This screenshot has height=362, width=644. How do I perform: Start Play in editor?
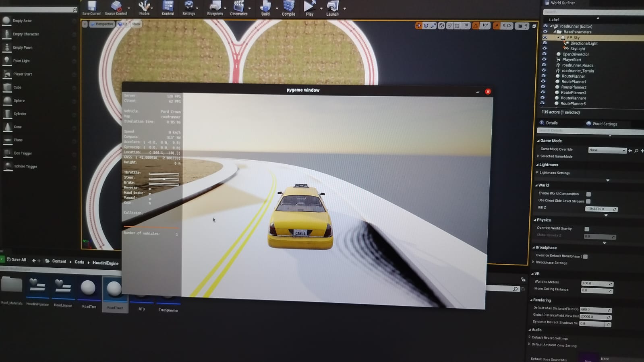click(x=309, y=8)
